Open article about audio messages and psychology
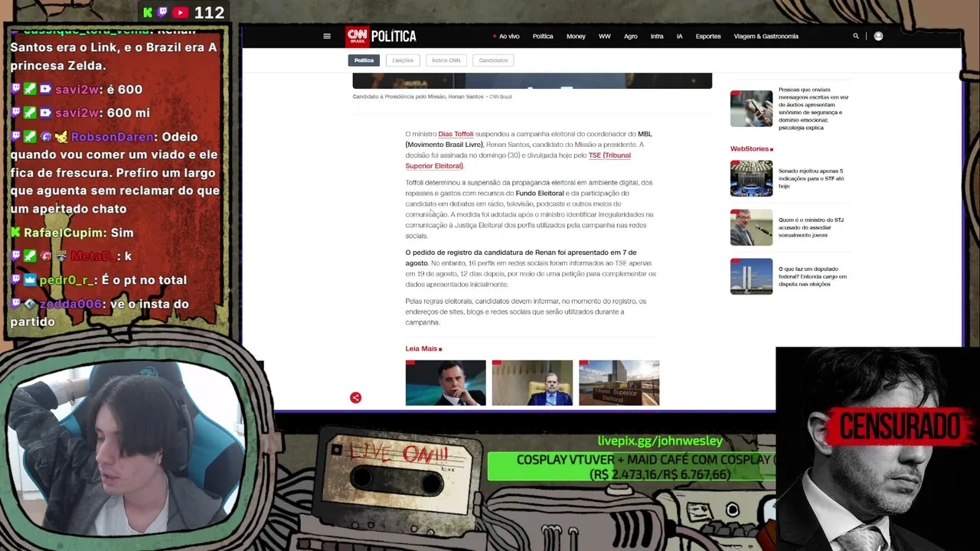Viewport: 980px width, 551px height. coord(813,109)
